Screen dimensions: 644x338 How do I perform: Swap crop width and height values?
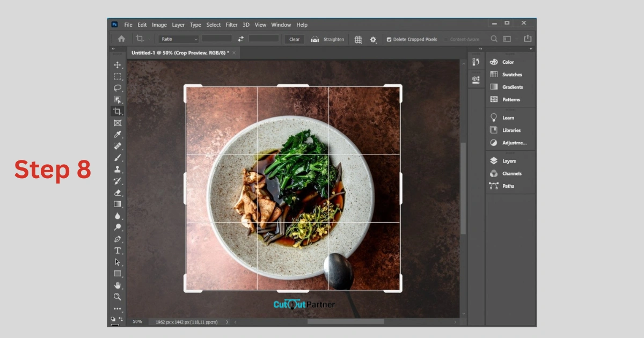pyautogui.click(x=240, y=39)
